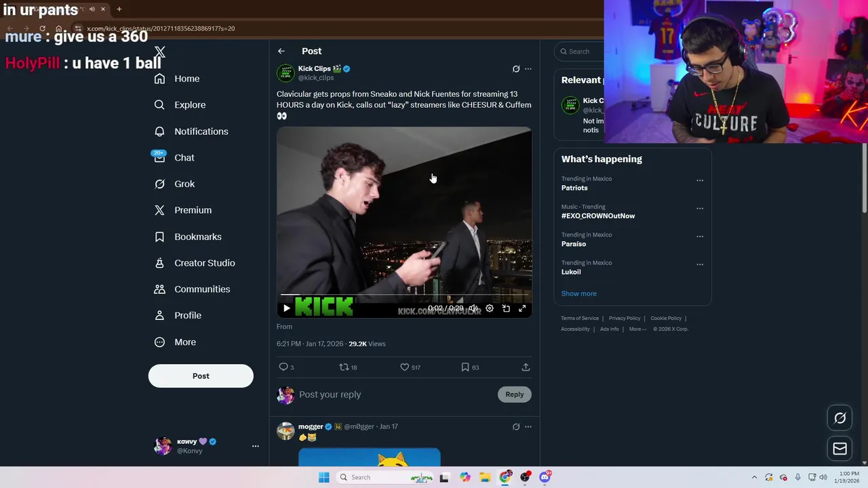Open the Patriots trending topic

pos(574,188)
